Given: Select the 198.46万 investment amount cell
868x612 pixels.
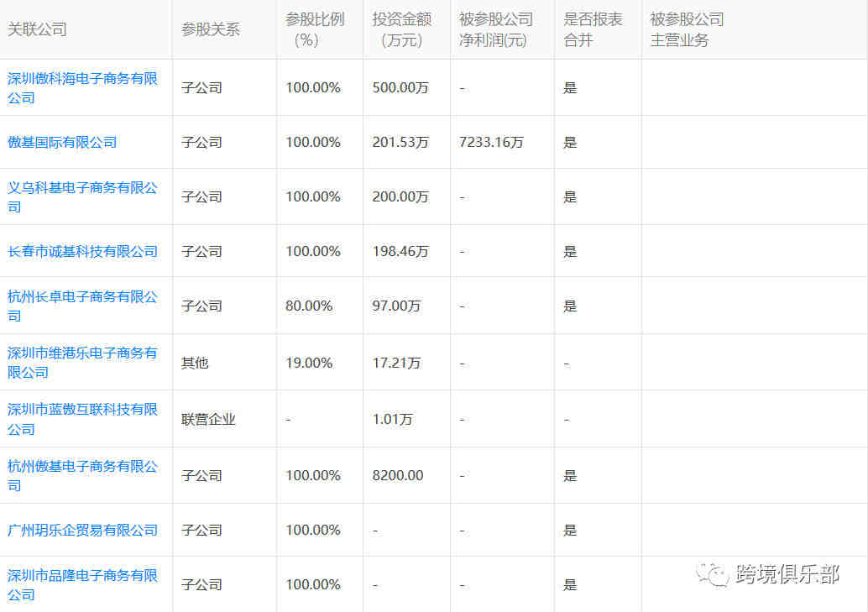Looking at the screenshot, I should pyautogui.click(x=400, y=252).
